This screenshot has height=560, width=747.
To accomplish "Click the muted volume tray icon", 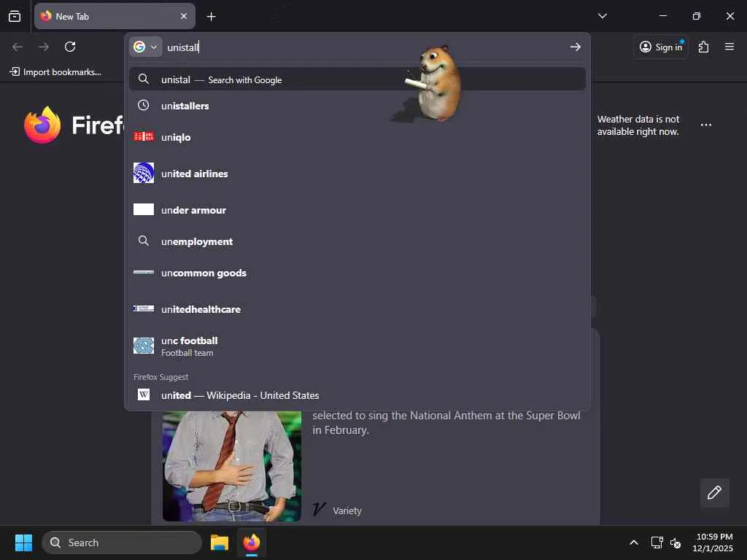I will (675, 542).
